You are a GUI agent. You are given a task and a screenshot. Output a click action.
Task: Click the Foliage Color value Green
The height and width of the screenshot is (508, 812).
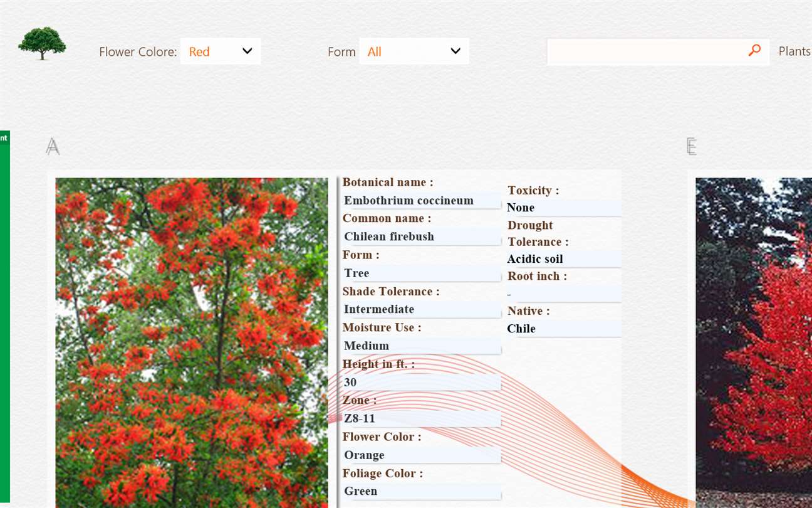point(361,491)
